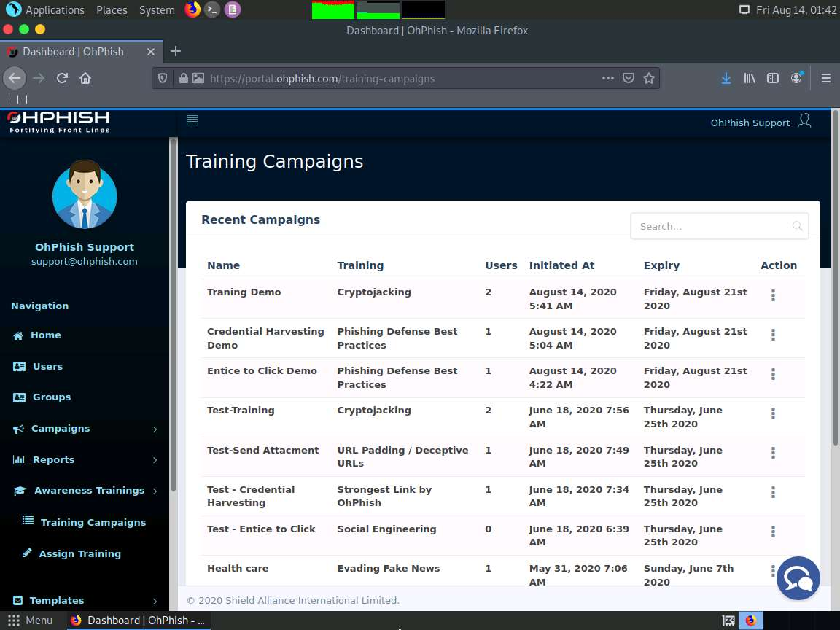Go to the Firefox home page
The height and width of the screenshot is (630, 840).
coord(85,78)
